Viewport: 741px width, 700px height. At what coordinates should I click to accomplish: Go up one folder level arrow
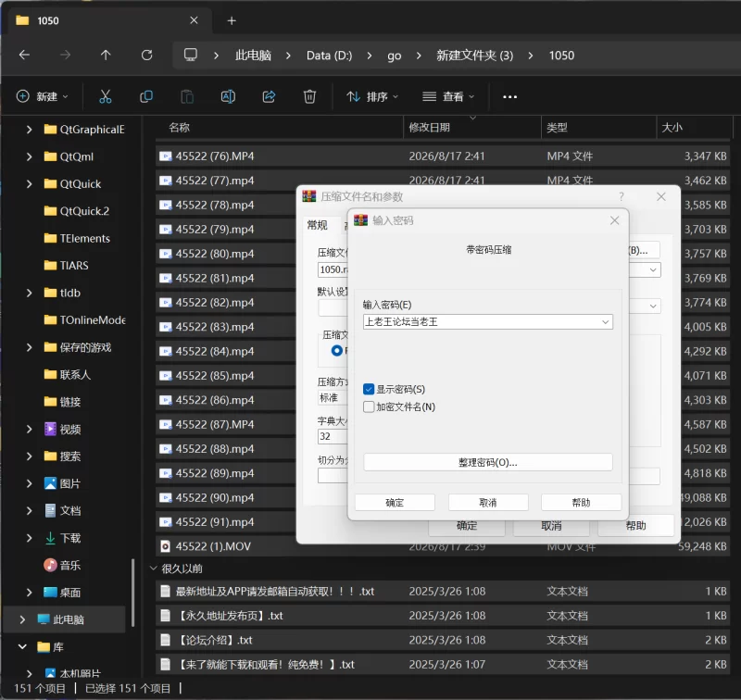tap(106, 56)
